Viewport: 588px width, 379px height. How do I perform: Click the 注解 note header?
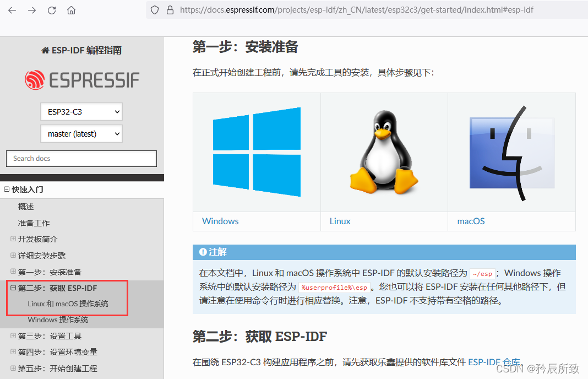coord(384,252)
